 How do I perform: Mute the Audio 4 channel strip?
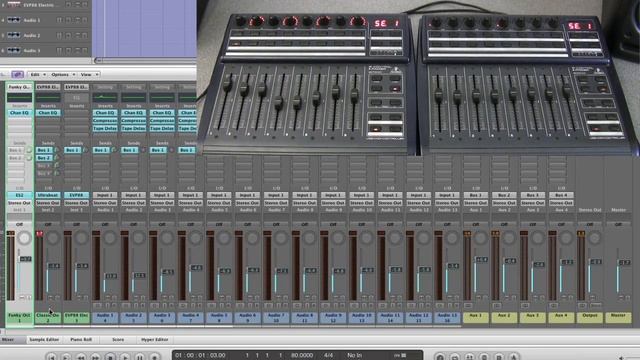(193, 298)
